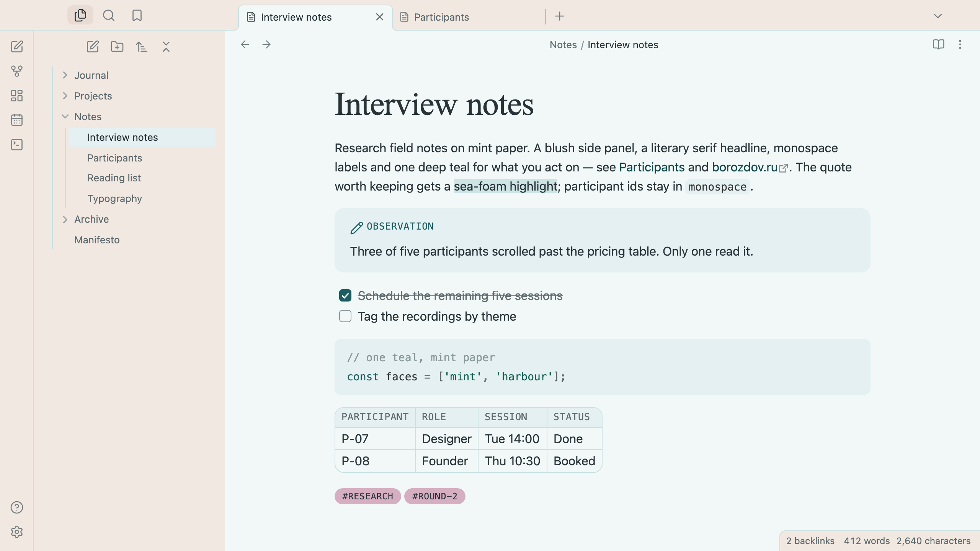
Task: Click the Notes breadcrumb
Action: (x=563, y=45)
